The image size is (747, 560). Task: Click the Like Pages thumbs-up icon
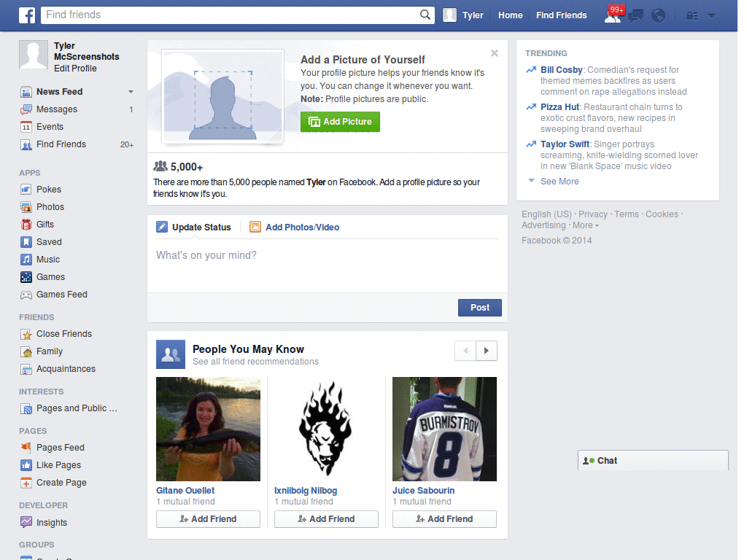(26, 465)
